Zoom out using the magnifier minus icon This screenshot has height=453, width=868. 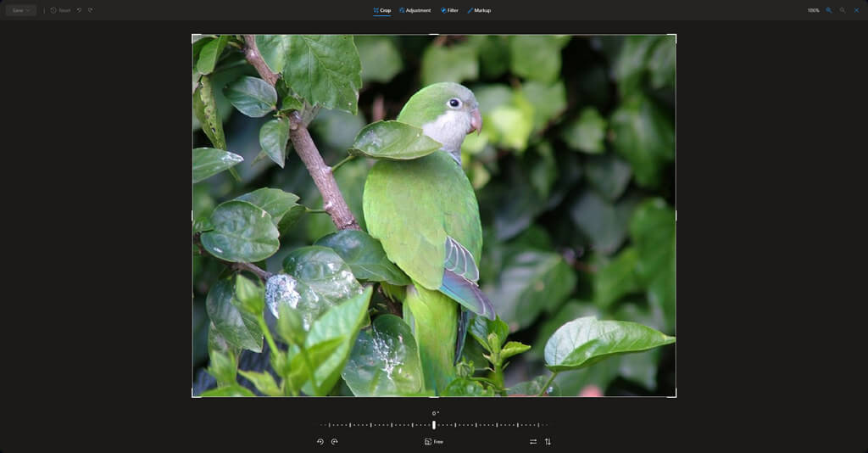[x=843, y=10]
